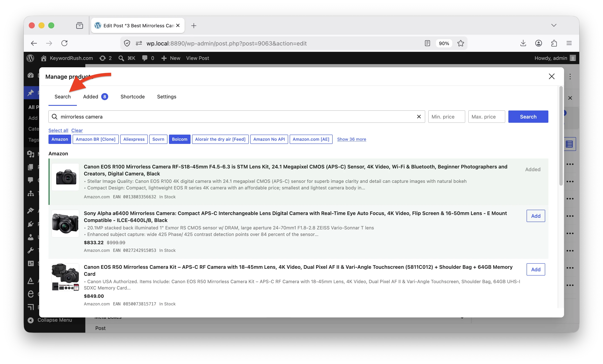The width and height of the screenshot is (603, 364).
Task: Focus the Max. price input field
Action: tap(487, 117)
